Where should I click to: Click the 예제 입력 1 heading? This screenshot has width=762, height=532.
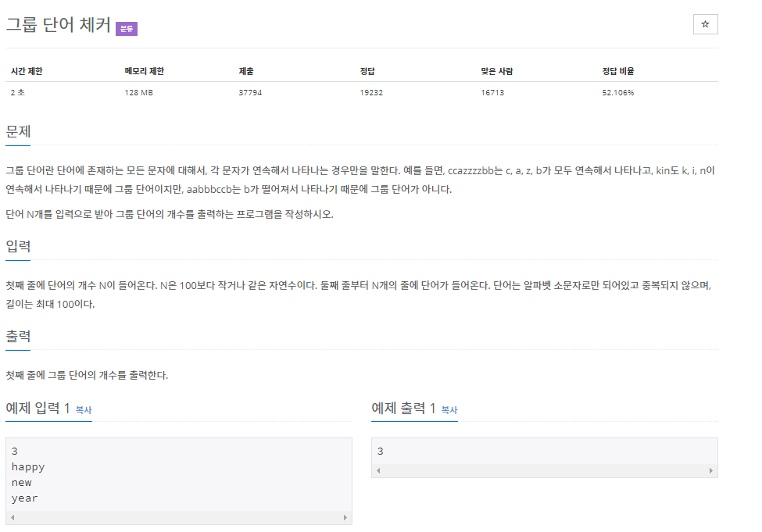pos(38,408)
